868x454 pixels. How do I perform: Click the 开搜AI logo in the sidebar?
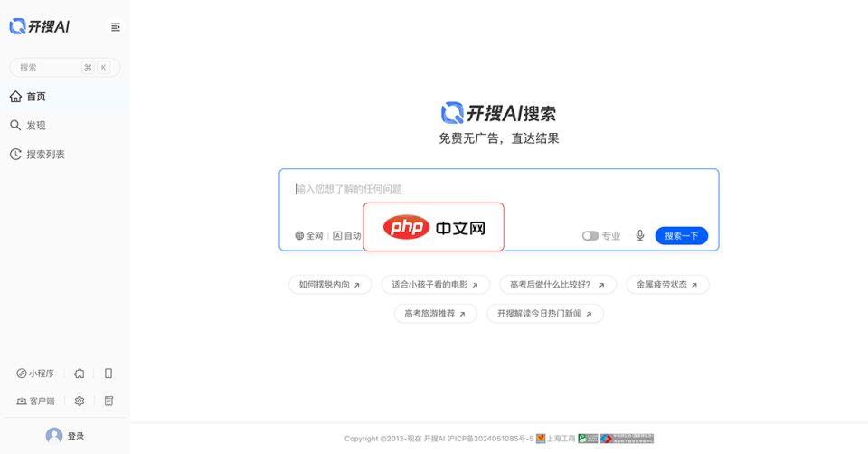(x=39, y=26)
